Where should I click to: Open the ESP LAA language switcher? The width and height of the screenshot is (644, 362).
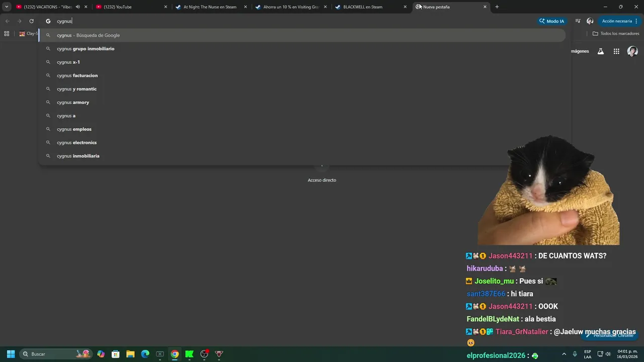coord(588,354)
